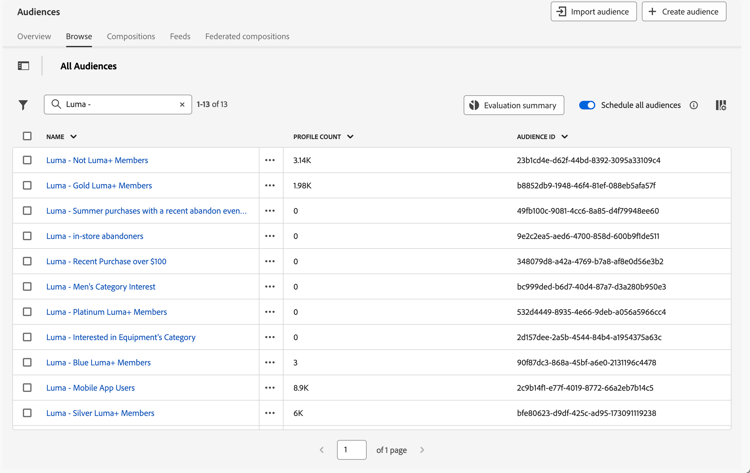Open more actions for Luma - Mobile App Users
This screenshot has height=473, width=750.
point(270,388)
